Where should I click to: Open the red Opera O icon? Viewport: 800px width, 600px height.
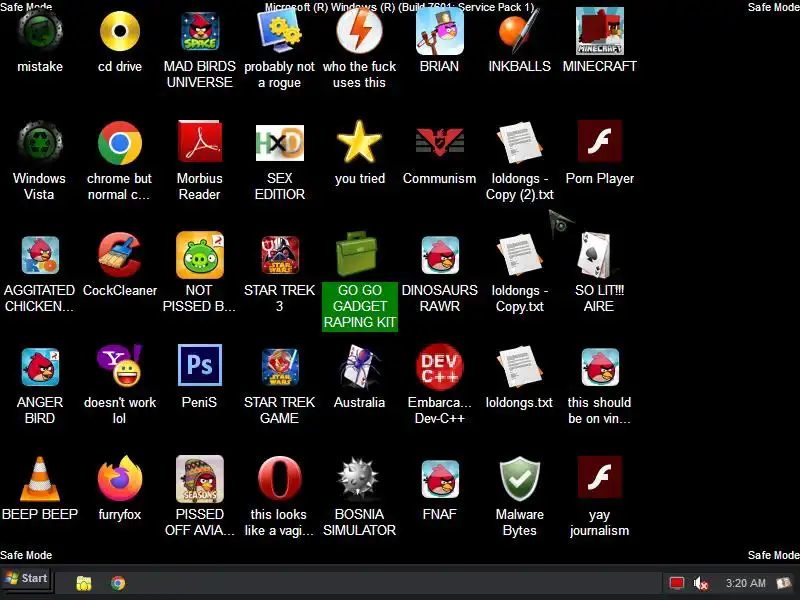click(280, 479)
